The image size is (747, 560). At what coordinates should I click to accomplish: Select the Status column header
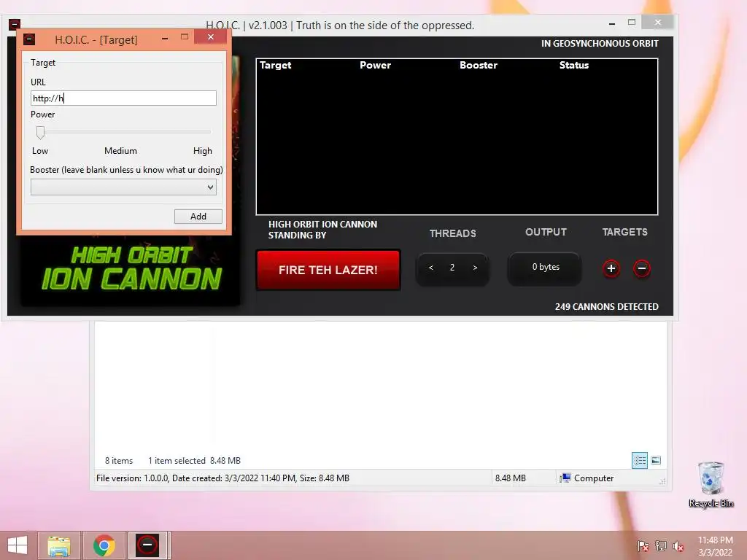(x=574, y=65)
